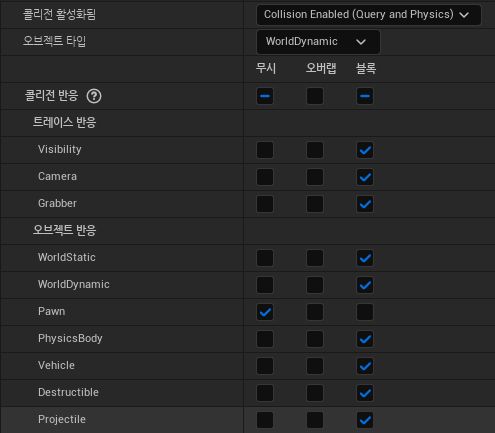Viewport: 495px width, 433px height.
Task: Set PhysicsBody to 무시 (ignore)
Action: click(265, 339)
